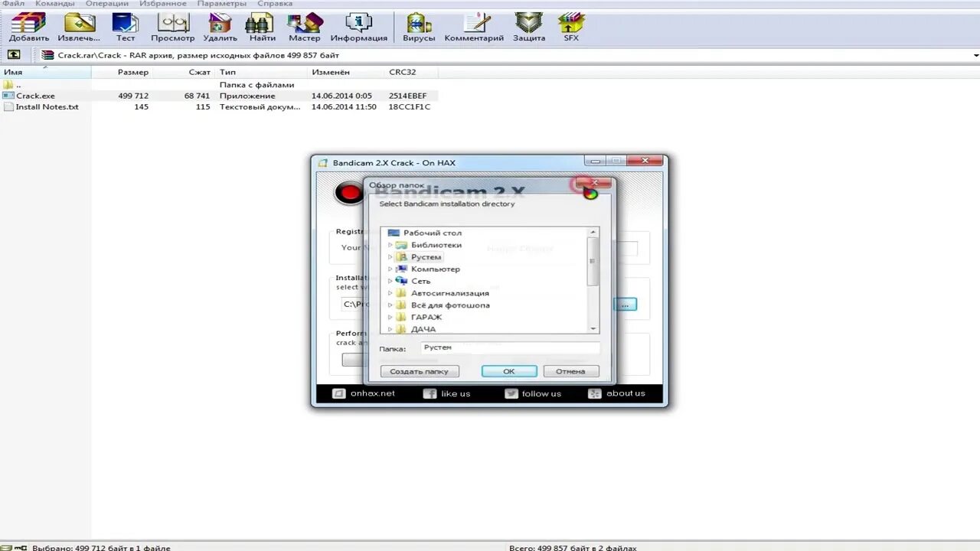Expand the Всё для фотошопа folder node

pos(390,305)
